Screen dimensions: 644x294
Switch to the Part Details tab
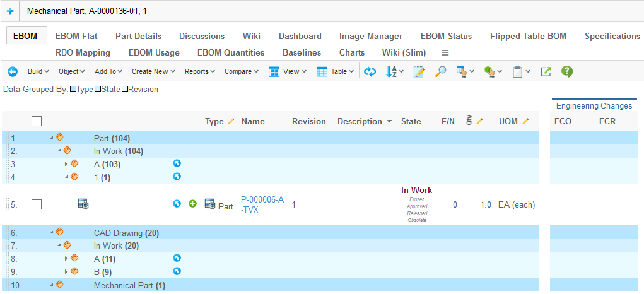[x=138, y=37]
